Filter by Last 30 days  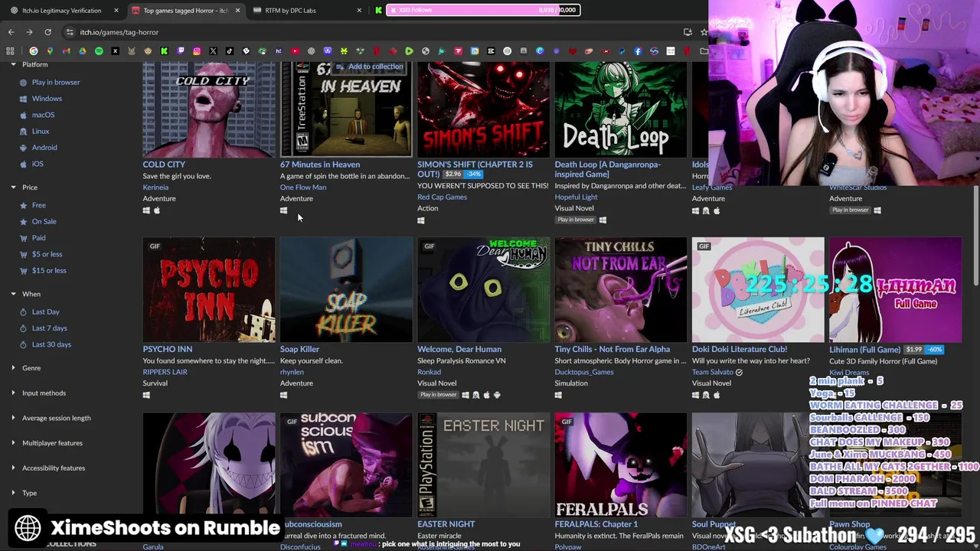[x=46, y=344]
